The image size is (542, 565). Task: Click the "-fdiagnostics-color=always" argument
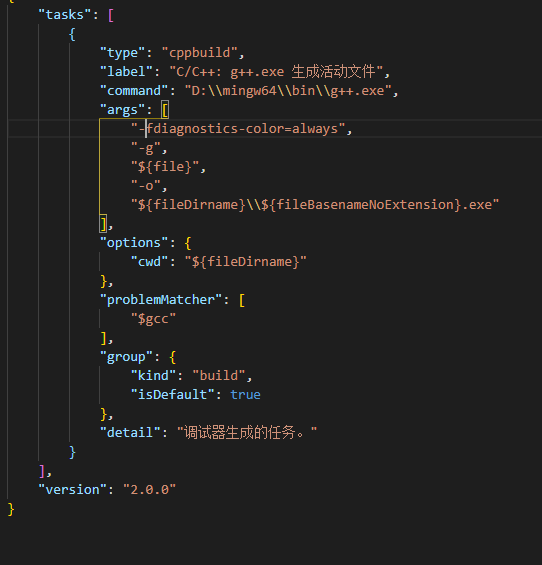pos(238,129)
